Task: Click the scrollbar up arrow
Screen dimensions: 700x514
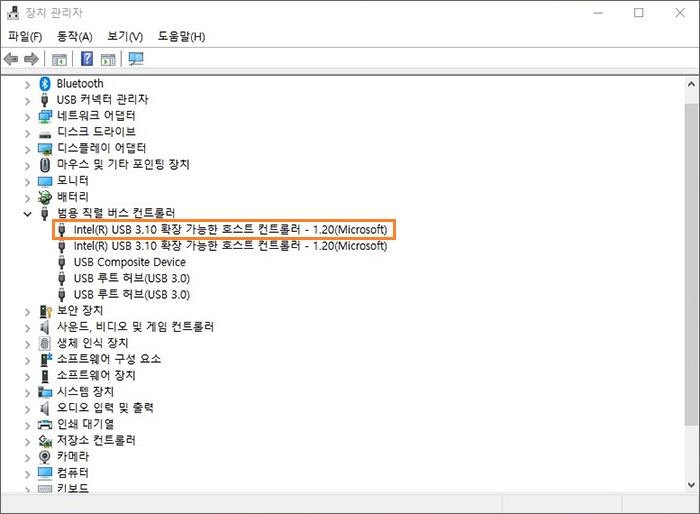Action: coord(691,84)
